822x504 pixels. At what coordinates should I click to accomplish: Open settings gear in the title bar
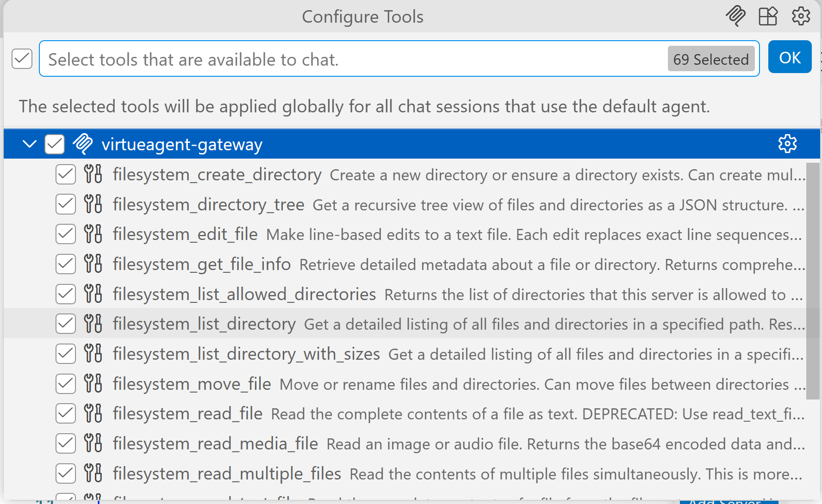click(x=801, y=16)
